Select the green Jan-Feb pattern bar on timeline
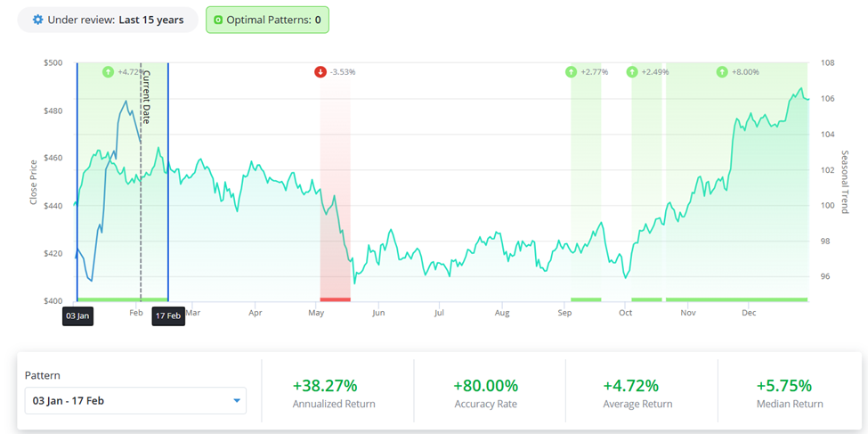This screenshot has height=434, width=868. click(x=122, y=299)
